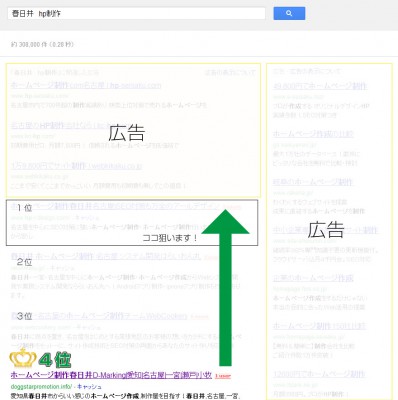
Task: Click the doggstarpromotion.info/ green URL
Action: (x=41, y=387)
